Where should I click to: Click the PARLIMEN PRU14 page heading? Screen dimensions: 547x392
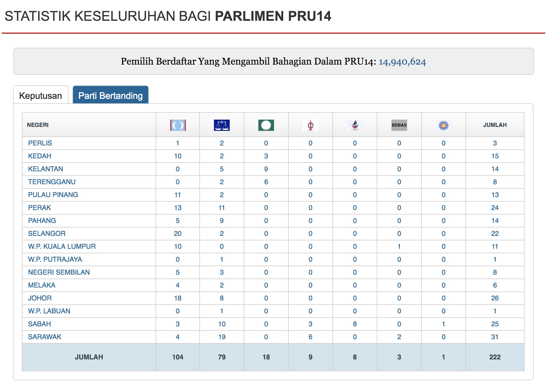click(x=273, y=16)
